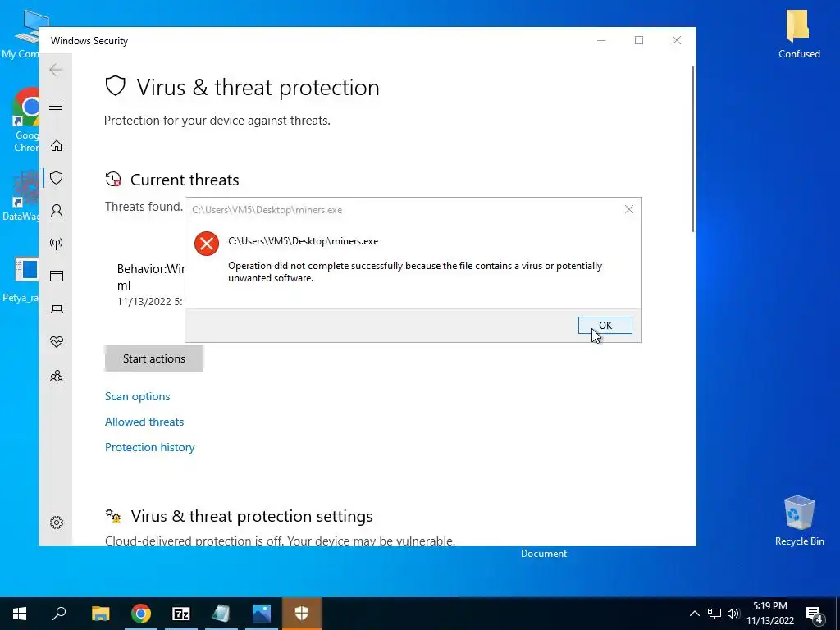Click Windows Security taskbar button
This screenshot has height=630, width=840.
pyautogui.click(x=302, y=614)
